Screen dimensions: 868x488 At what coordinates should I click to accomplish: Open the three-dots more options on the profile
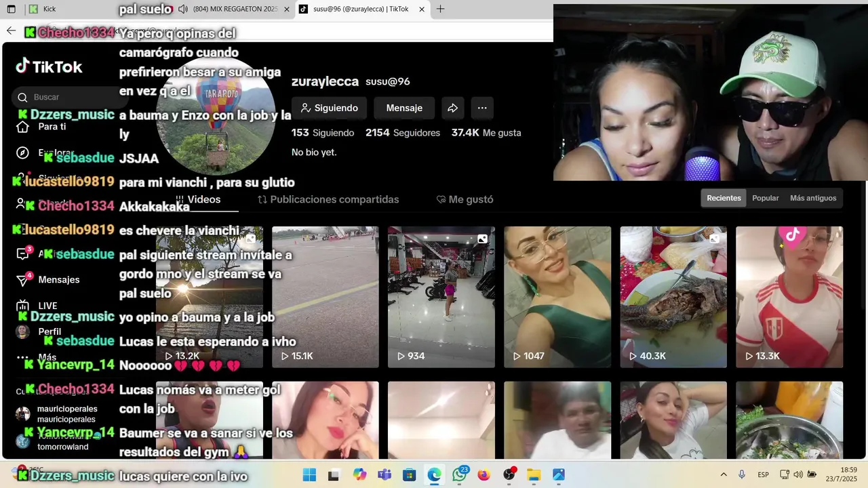(x=482, y=108)
